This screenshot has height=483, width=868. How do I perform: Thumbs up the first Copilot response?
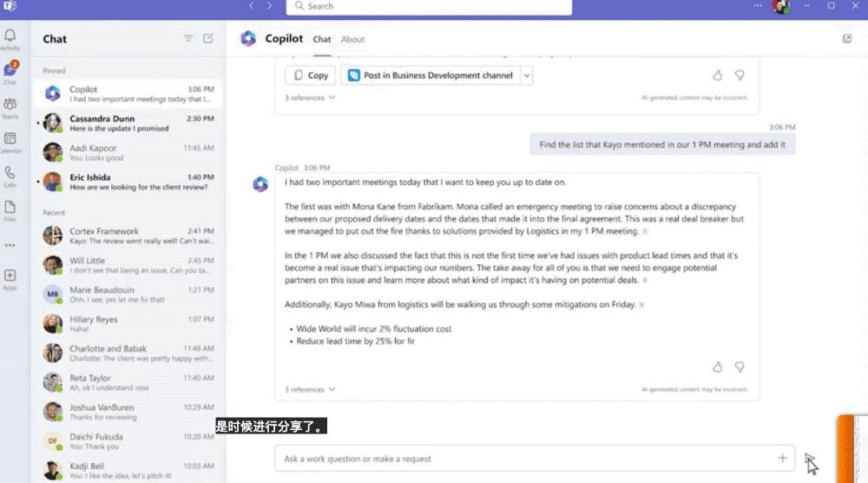718,75
